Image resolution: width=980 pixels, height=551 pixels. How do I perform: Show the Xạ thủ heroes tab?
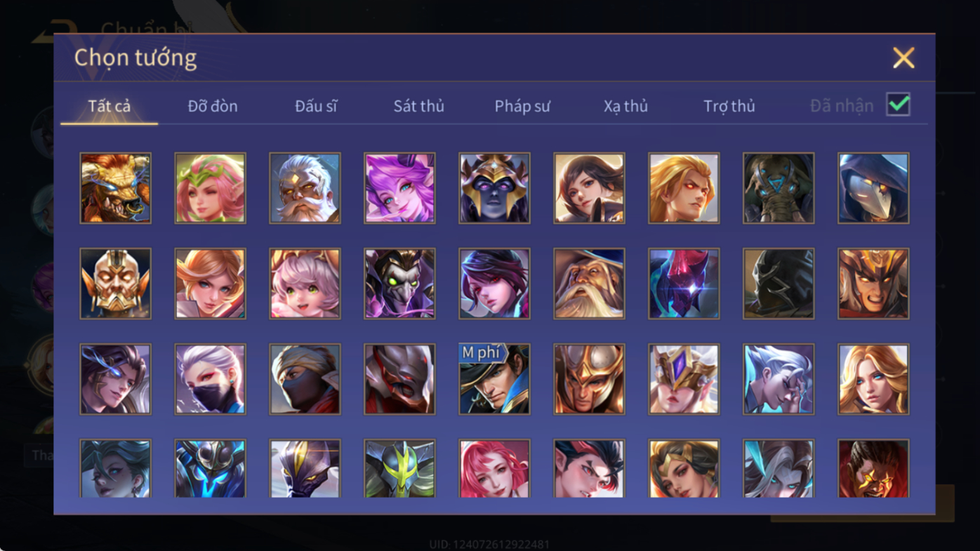click(x=625, y=106)
